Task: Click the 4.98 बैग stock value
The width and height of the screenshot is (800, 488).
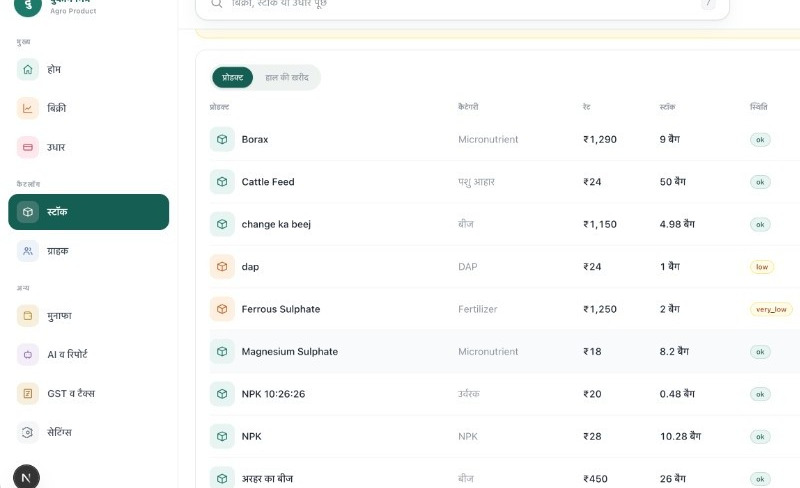Action: 677,224
